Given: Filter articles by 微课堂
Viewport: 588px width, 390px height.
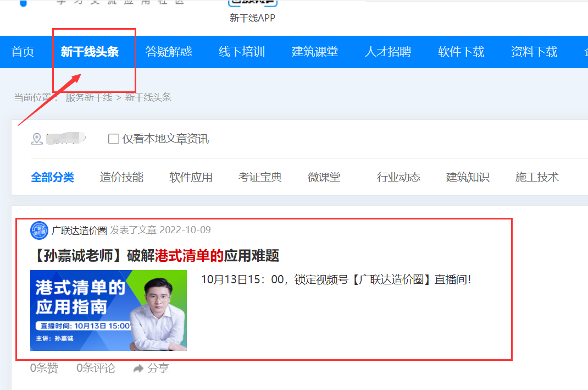Looking at the screenshot, I should click(x=324, y=177).
